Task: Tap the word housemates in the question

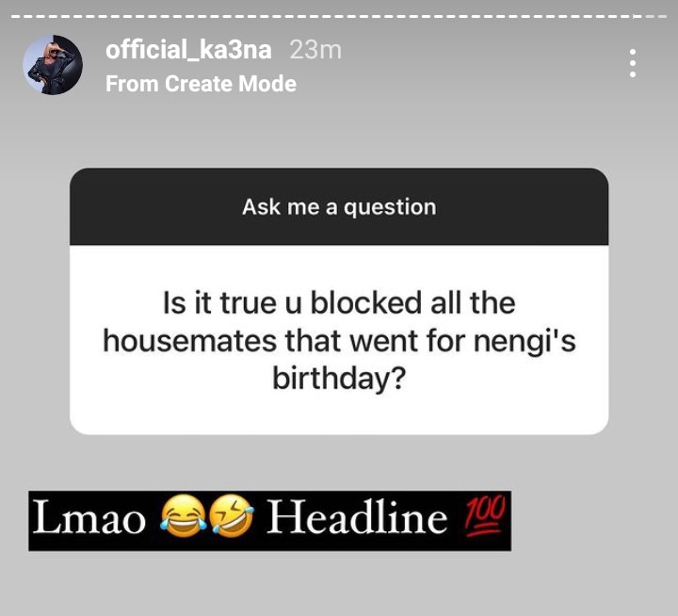Action: (189, 341)
